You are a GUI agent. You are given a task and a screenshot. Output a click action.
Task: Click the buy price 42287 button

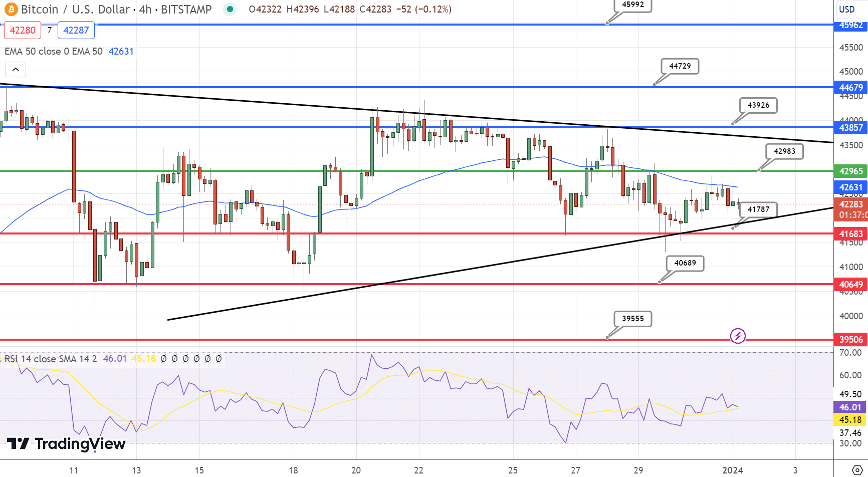coord(76,30)
